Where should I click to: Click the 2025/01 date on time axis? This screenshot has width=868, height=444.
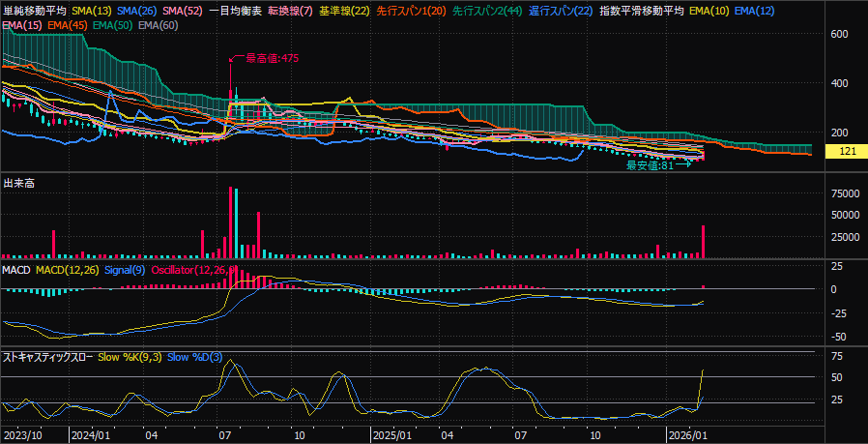tap(394, 435)
